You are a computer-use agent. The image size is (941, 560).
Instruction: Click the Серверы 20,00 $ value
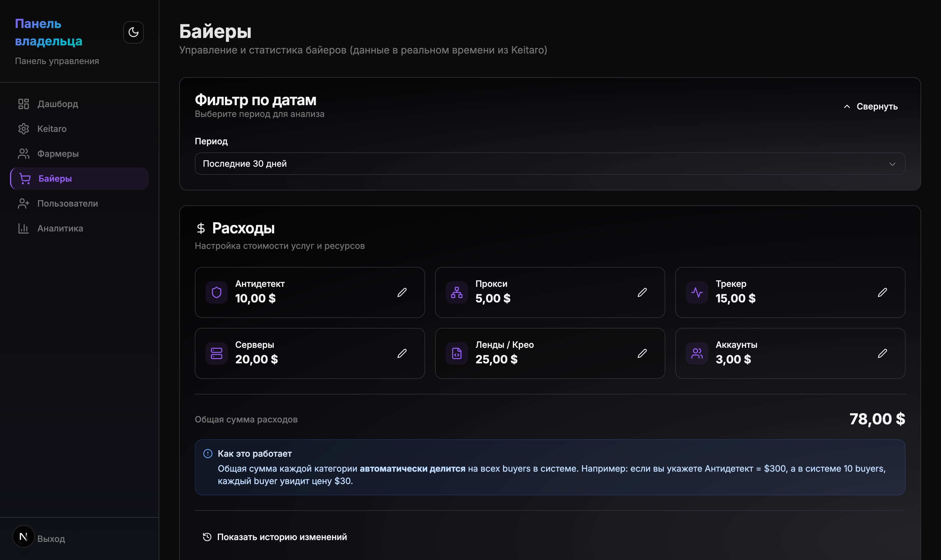(257, 360)
